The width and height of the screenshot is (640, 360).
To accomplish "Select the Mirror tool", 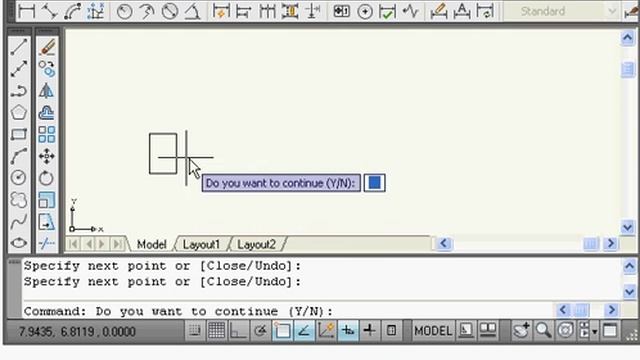I will tap(47, 91).
